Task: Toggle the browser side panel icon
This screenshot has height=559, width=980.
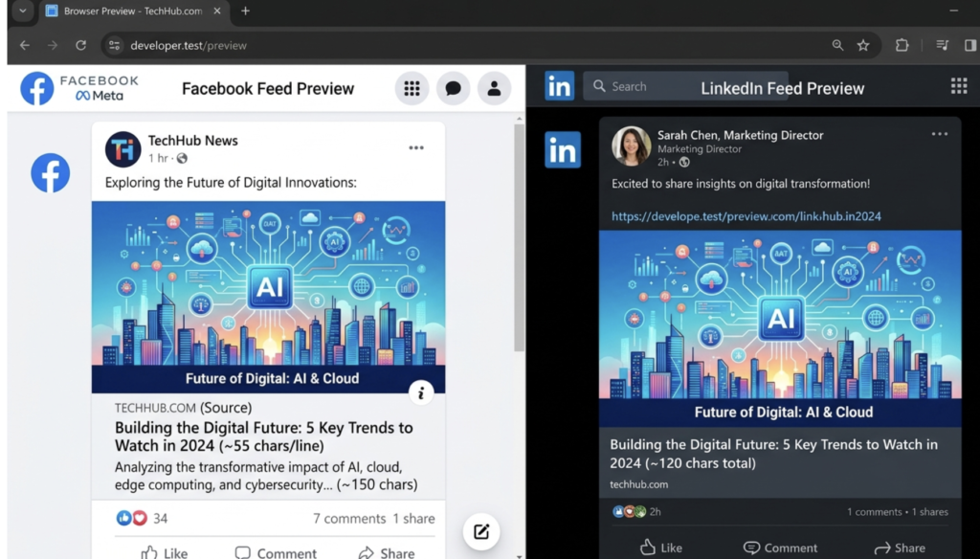Action: (x=970, y=45)
